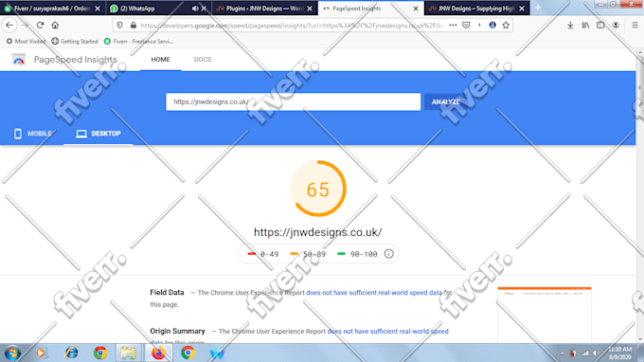Click the padlock site security icon
This screenshot has width=644, height=362.
(x=134, y=25)
